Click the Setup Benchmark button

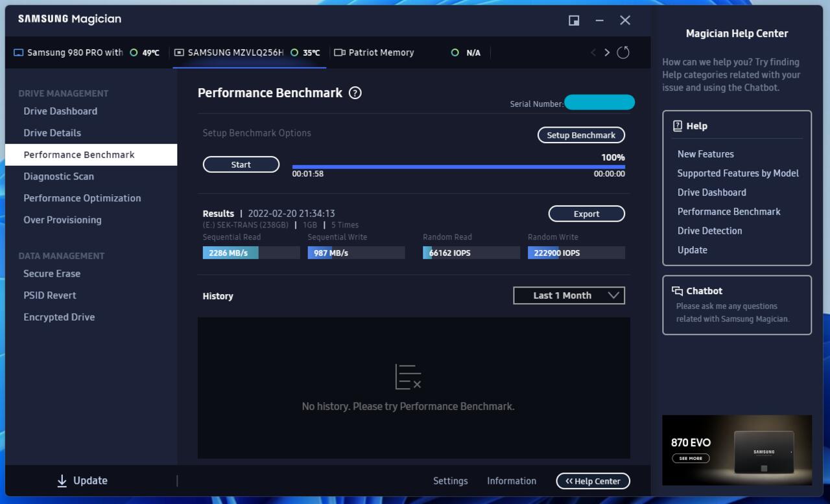[x=581, y=135]
